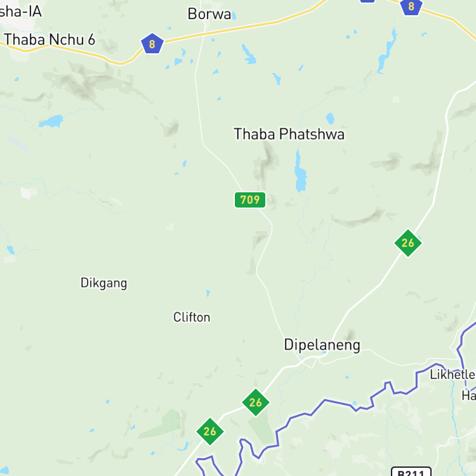The image size is (476, 476).
Task: Click the long reservoir in the upper right
Action: point(386,50)
